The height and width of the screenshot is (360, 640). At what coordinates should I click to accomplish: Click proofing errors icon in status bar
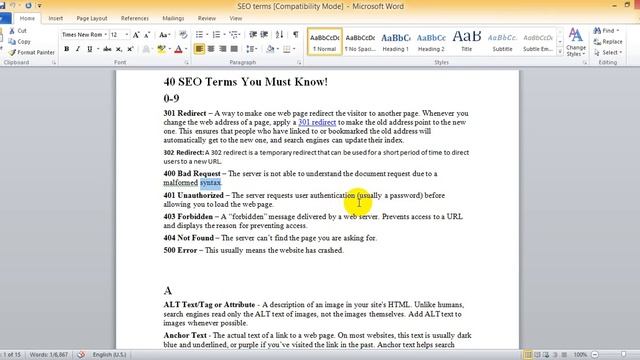[x=81, y=355]
